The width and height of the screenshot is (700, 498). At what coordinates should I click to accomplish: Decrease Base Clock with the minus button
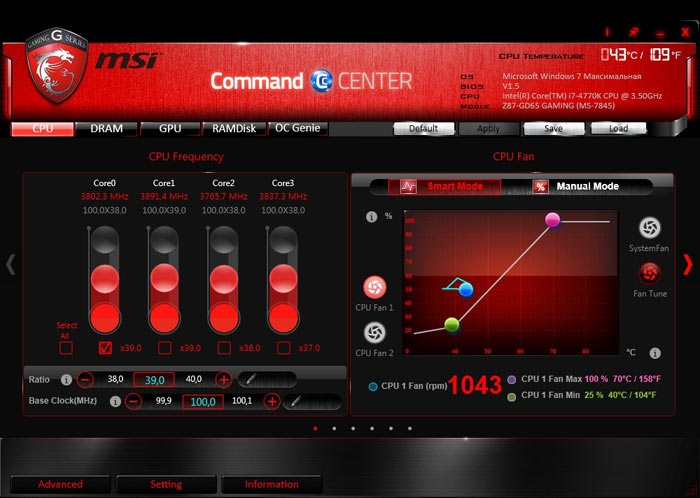point(133,401)
